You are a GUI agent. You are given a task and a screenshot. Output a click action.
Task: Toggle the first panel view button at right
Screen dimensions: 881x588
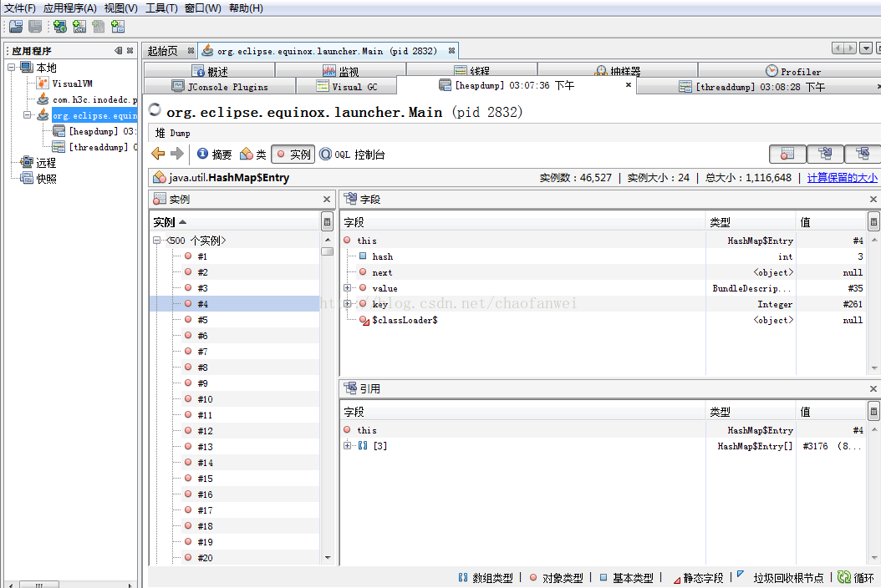[787, 154]
